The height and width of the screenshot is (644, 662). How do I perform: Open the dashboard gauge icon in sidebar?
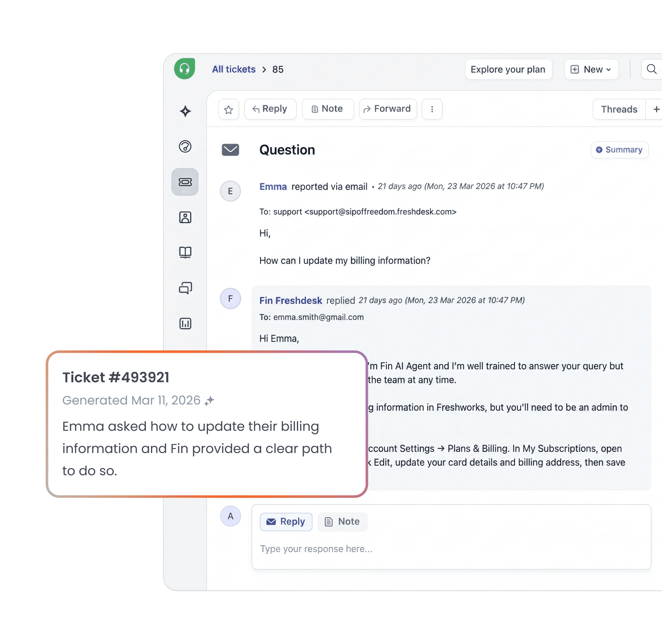tap(185, 146)
